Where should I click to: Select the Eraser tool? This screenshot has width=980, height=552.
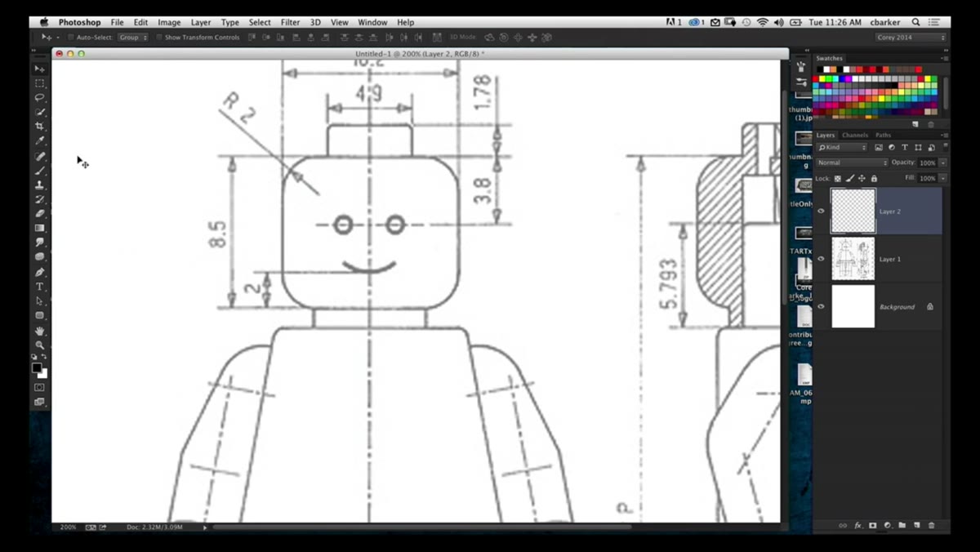(x=39, y=214)
